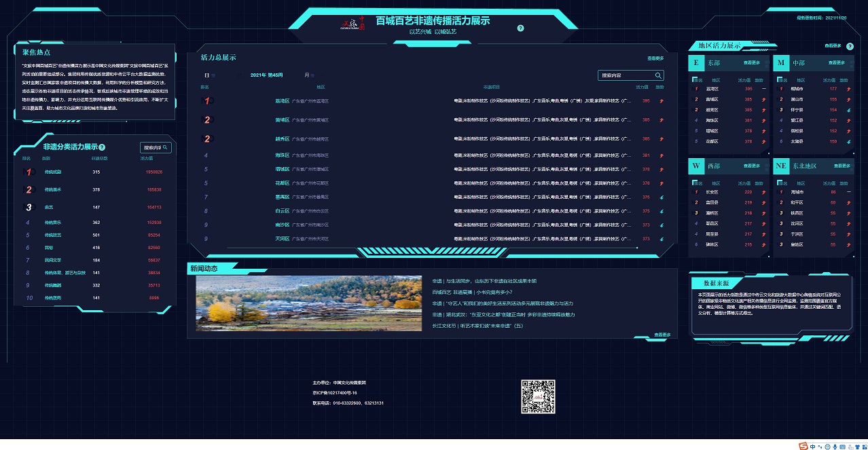
Task: Click the help icon below the page title
Action: [520, 29]
